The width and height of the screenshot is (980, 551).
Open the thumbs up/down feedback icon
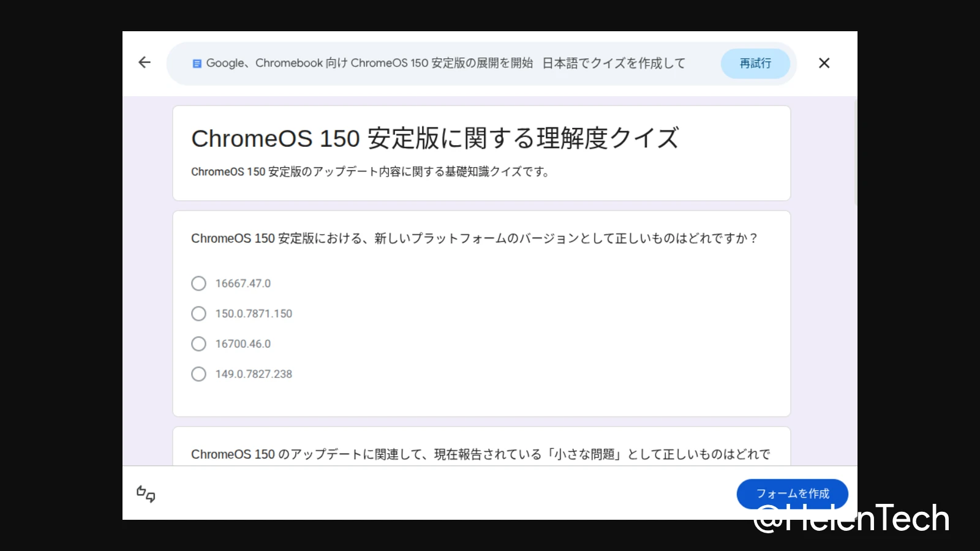[x=146, y=493]
